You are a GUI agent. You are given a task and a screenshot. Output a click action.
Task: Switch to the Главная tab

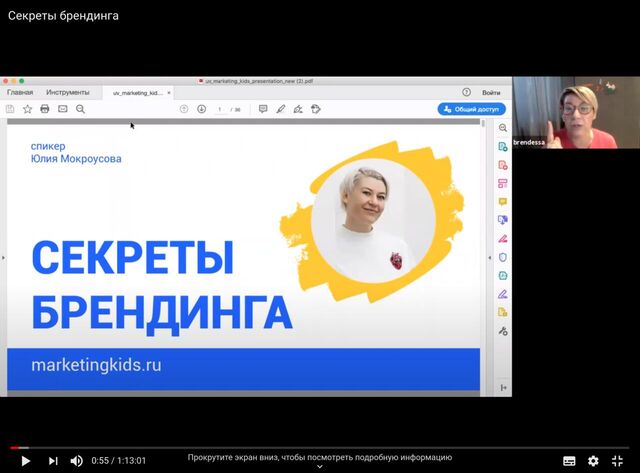pyautogui.click(x=20, y=92)
